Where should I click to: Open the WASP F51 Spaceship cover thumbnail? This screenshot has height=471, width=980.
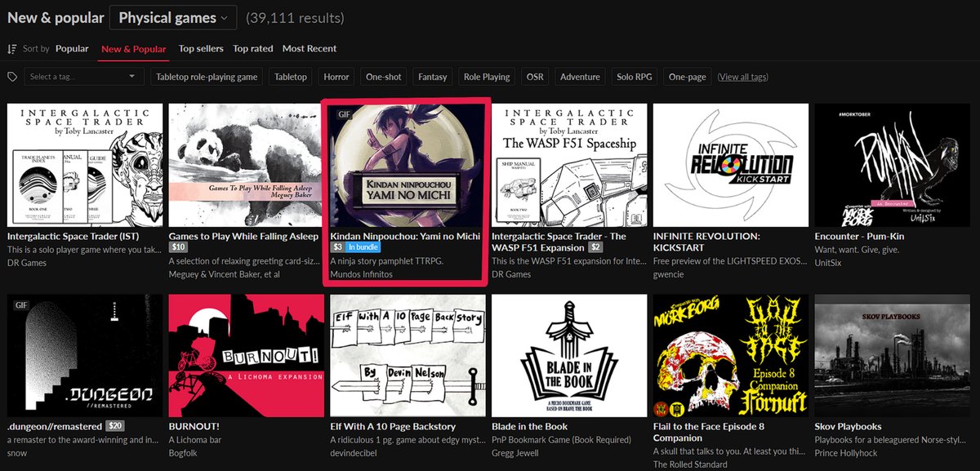click(x=570, y=165)
